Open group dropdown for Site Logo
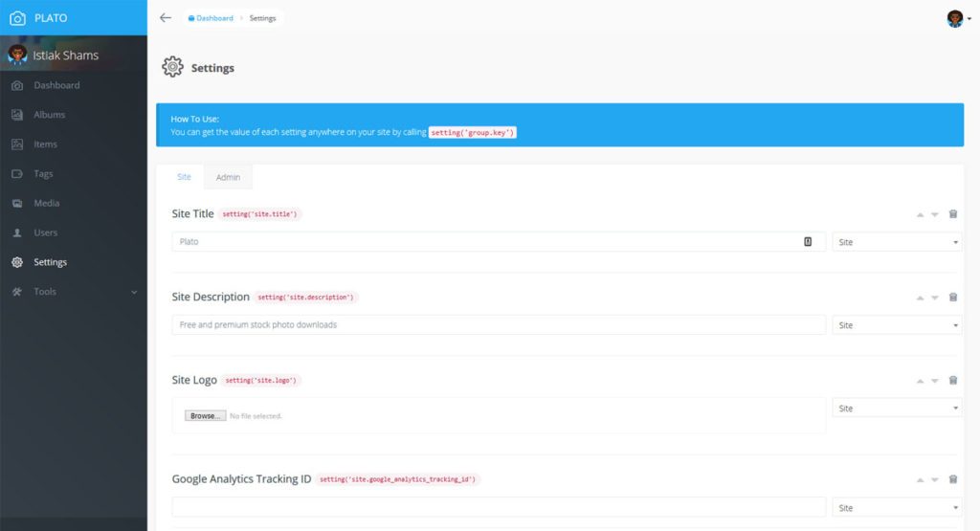 coord(897,409)
